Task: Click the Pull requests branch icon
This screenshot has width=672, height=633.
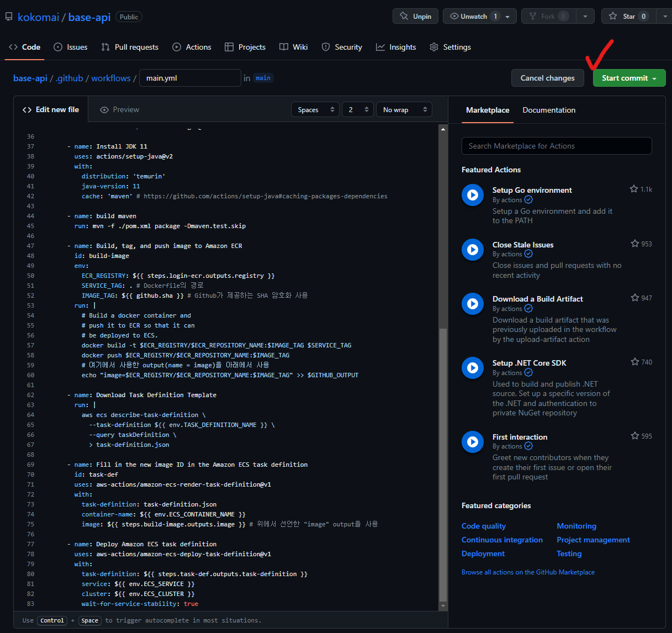Action: 105,47
